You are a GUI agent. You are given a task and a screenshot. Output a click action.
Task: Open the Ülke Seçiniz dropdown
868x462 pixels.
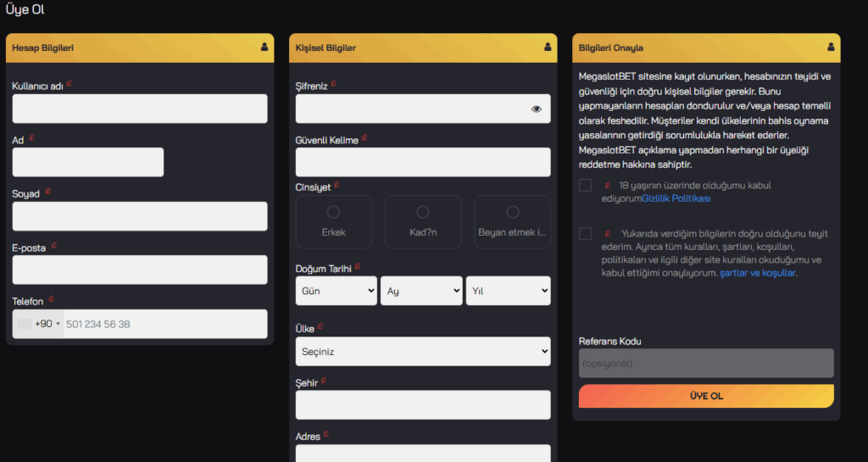point(423,351)
